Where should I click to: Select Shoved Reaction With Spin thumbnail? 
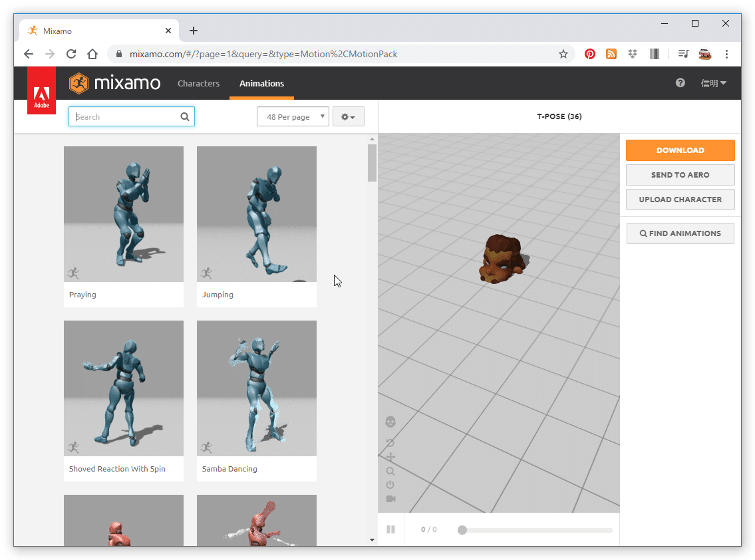124,388
